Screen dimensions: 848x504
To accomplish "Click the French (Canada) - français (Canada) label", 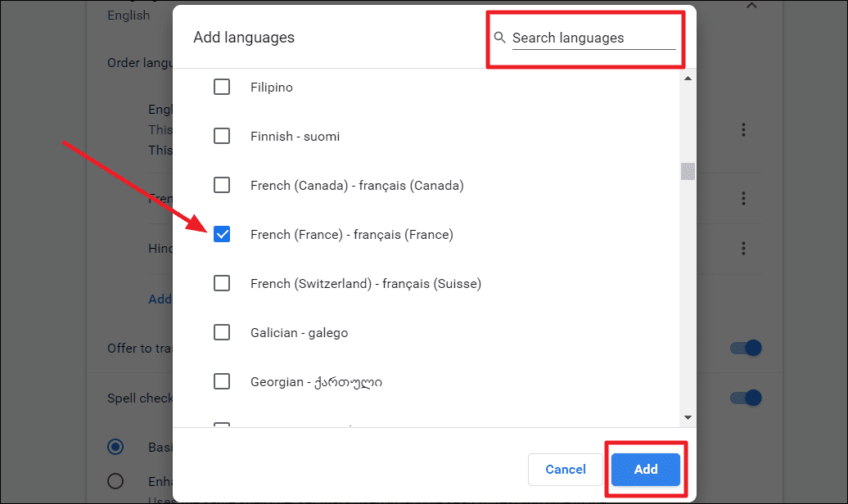I will pos(357,186).
